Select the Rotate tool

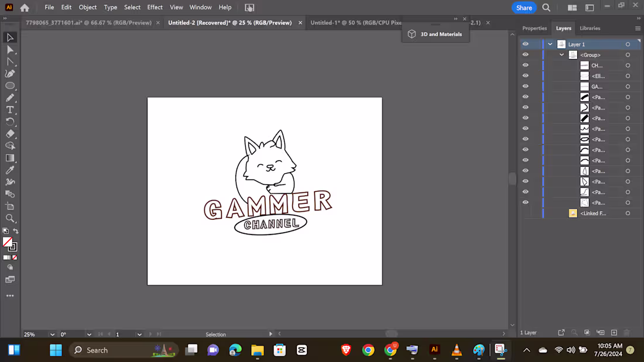pyautogui.click(x=10, y=122)
